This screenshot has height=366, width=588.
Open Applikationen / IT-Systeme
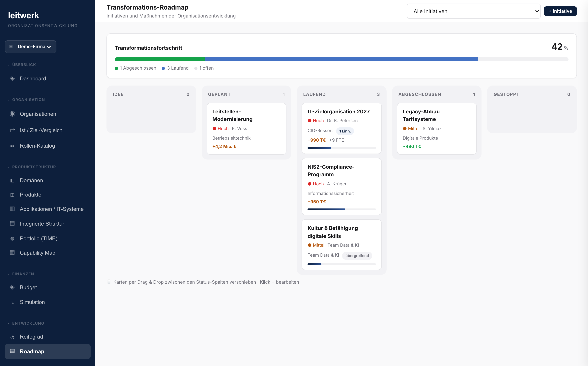pyautogui.click(x=48, y=209)
